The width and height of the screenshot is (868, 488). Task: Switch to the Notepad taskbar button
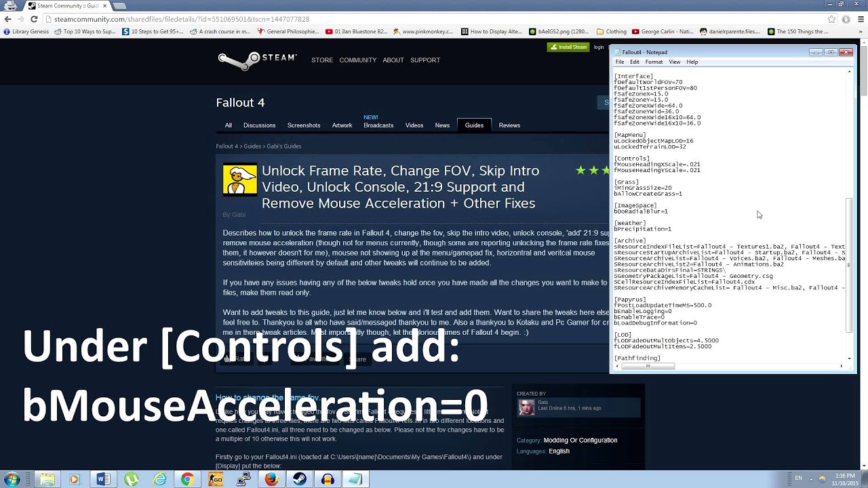point(355,479)
